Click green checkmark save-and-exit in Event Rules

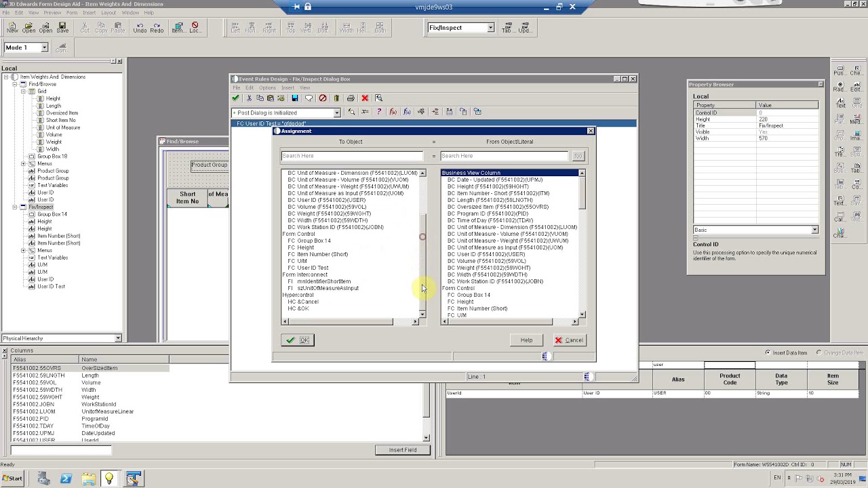[x=236, y=98]
